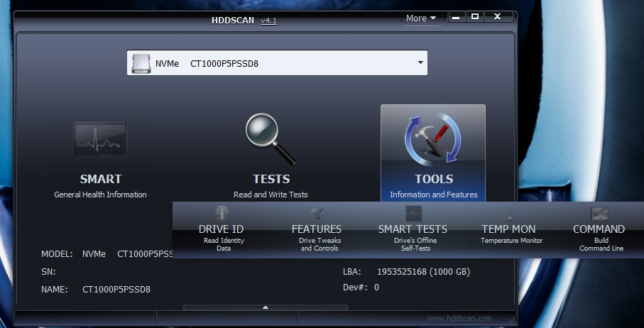Click the SMART TESTS label
Viewport: 644px width, 328px height.
pyautogui.click(x=413, y=229)
